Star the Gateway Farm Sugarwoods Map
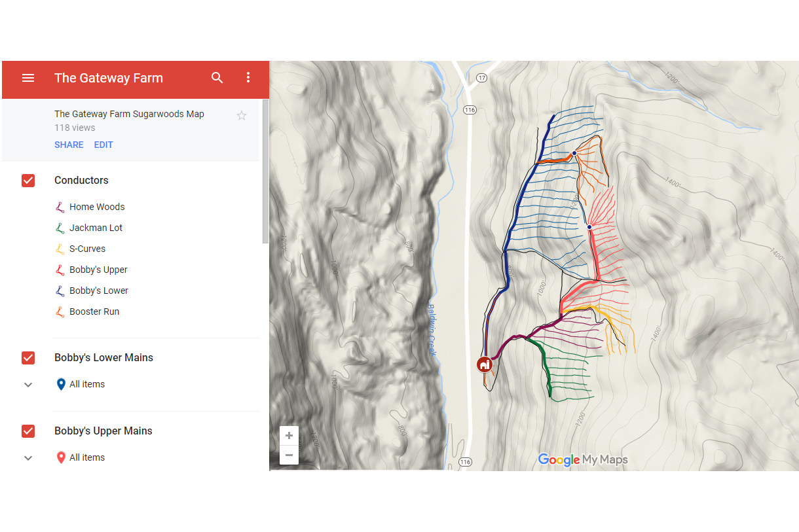The width and height of the screenshot is (799, 532). (x=242, y=116)
